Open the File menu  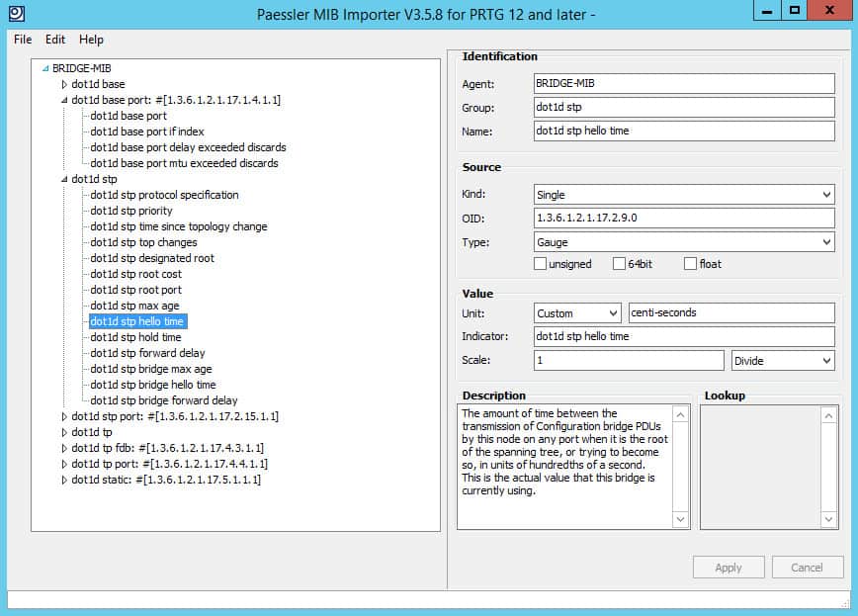click(22, 40)
